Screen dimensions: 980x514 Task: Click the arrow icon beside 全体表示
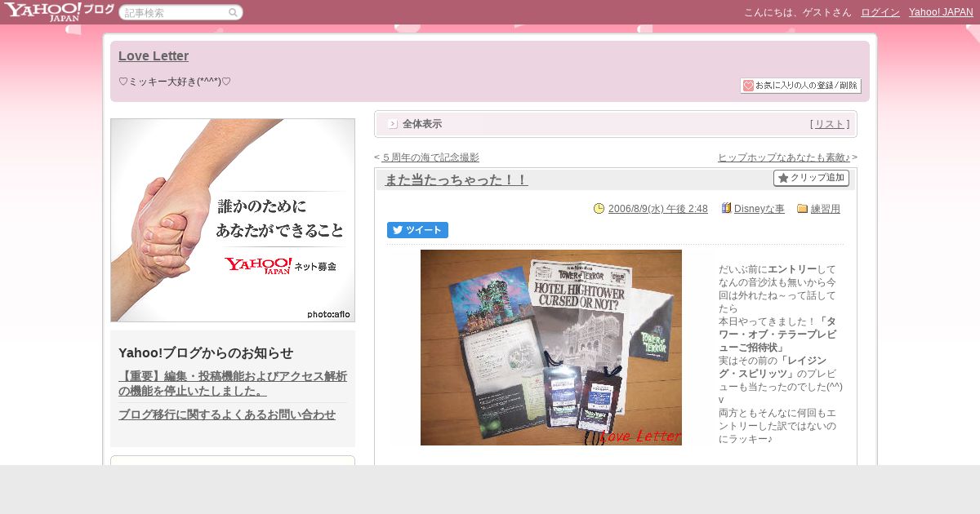[393, 124]
